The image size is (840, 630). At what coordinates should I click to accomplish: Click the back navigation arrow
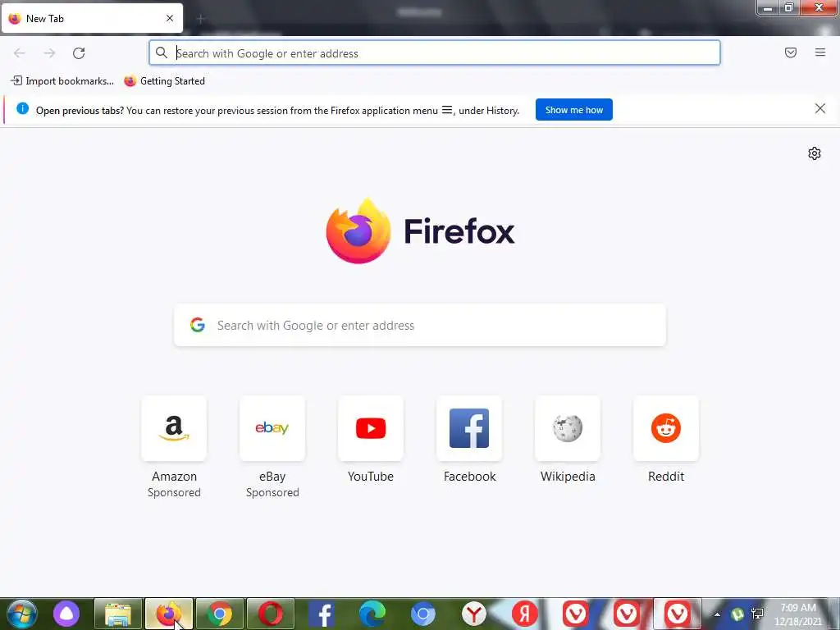coord(20,53)
